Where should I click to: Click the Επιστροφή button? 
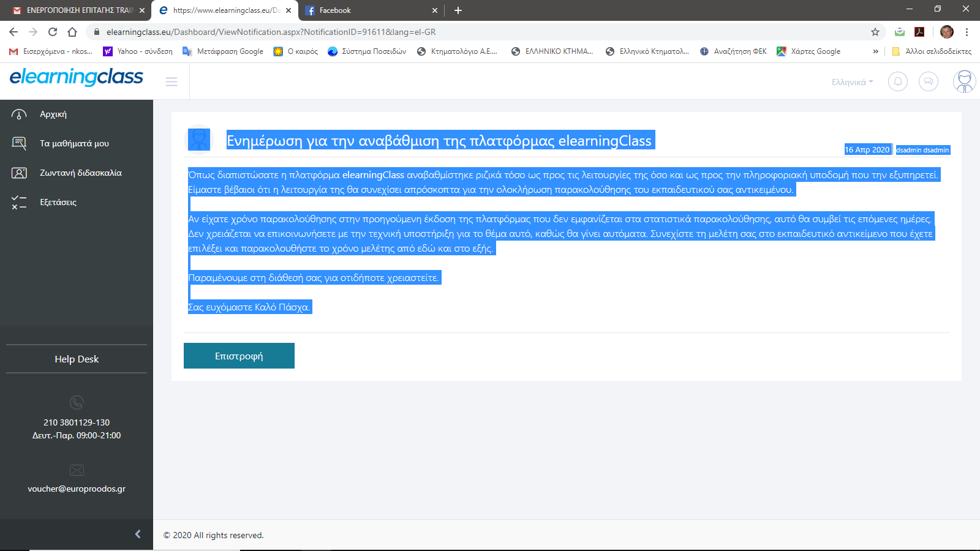tap(239, 356)
